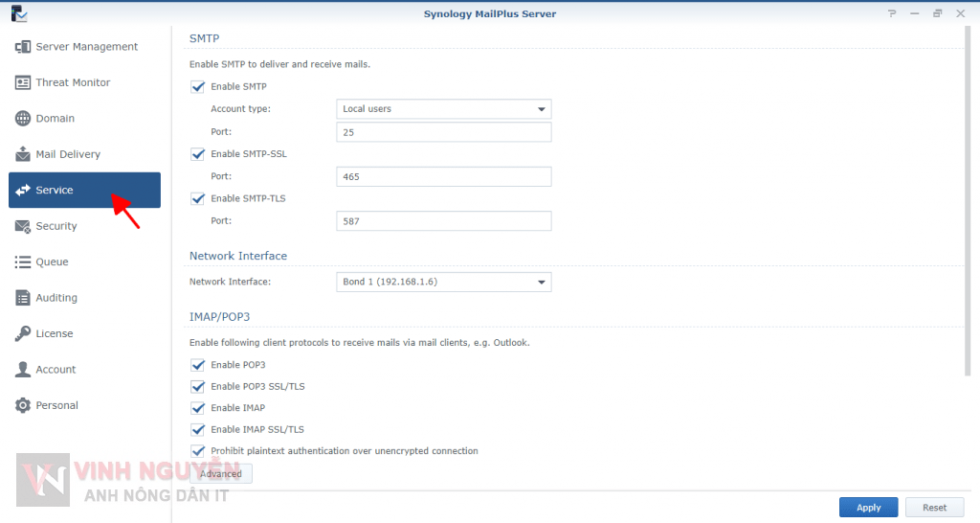Disable the Enable POP3 checkbox
The width and height of the screenshot is (980, 523).
click(198, 365)
